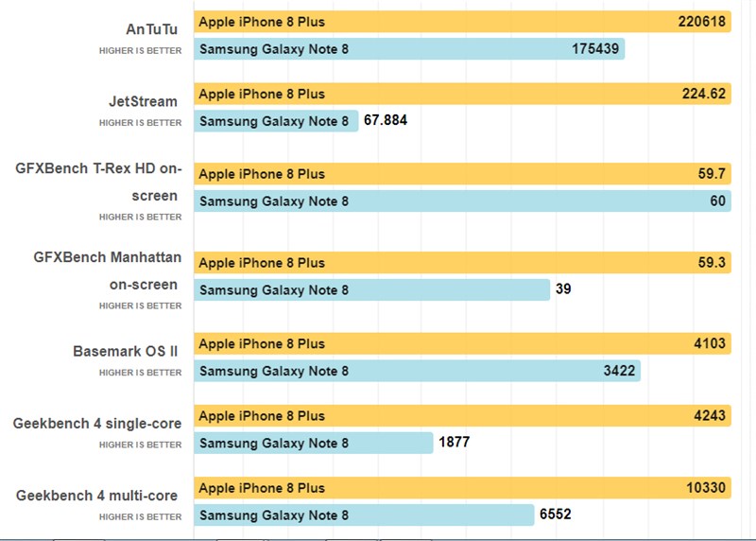The width and height of the screenshot is (756, 541).
Task: Click Galaxy Note 8 Basemark OS II bar
Action: point(417,371)
